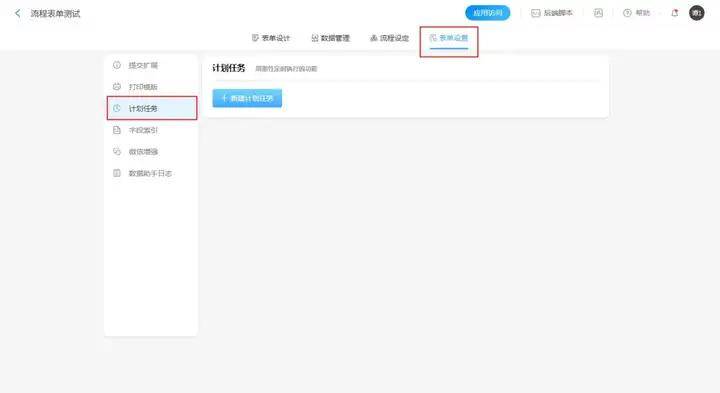Screen dimensions: 720x393
Task: Open 数据助手日志 in the sidebar
Action: point(151,174)
